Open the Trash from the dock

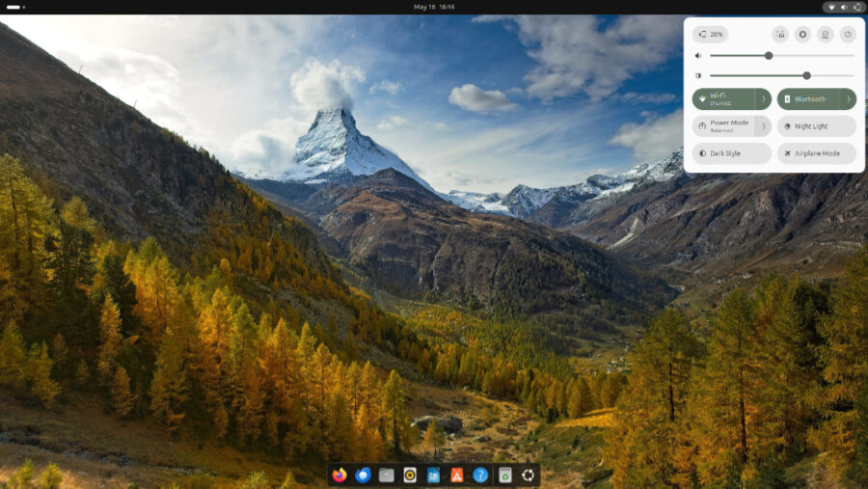[504, 475]
